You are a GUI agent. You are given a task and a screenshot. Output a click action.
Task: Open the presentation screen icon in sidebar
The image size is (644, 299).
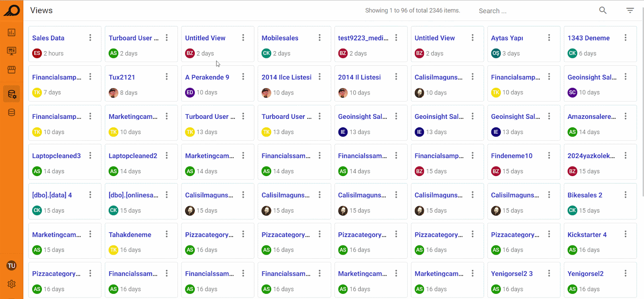point(12,51)
